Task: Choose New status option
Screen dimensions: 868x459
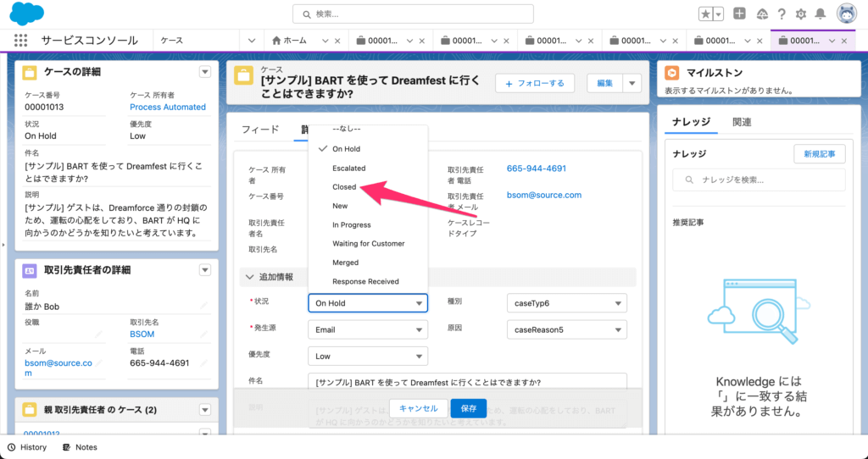Action: tap(368, 206)
